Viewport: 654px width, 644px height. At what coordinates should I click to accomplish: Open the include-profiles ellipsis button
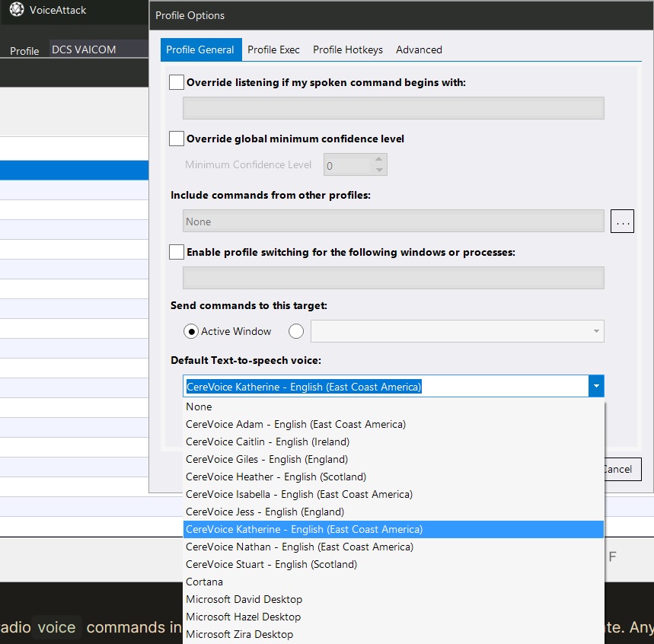pyautogui.click(x=622, y=221)
